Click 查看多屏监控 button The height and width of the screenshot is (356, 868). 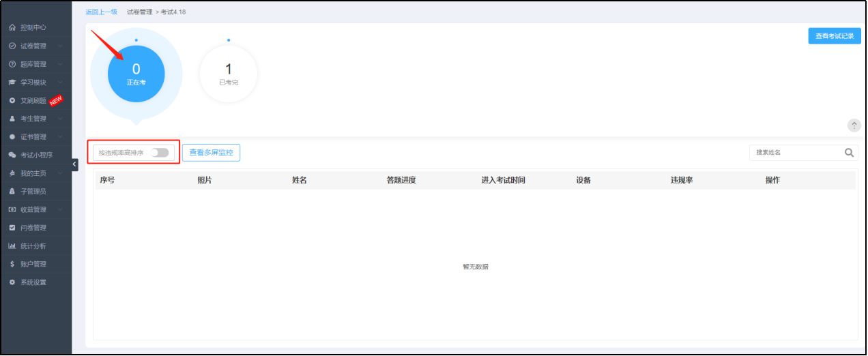click(x=211, y=153)
